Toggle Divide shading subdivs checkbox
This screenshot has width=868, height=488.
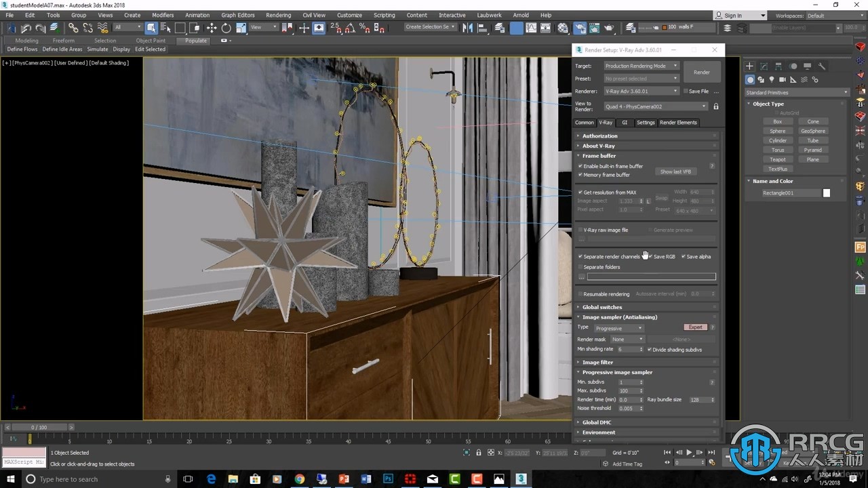coord(650,350)
